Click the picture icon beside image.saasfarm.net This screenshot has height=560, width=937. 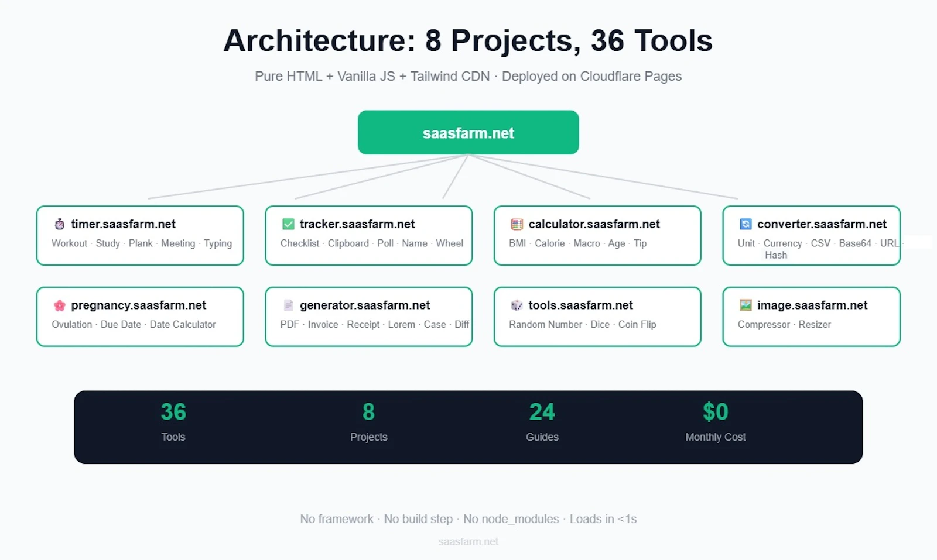[746, 305]
